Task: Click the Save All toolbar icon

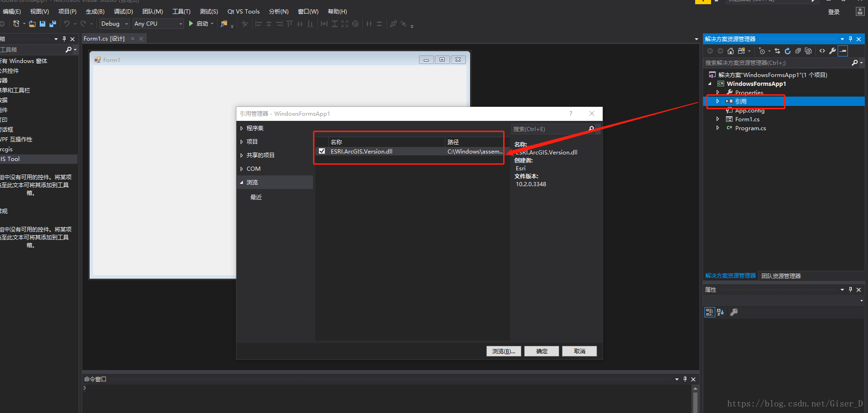Action: coord(53,24)
